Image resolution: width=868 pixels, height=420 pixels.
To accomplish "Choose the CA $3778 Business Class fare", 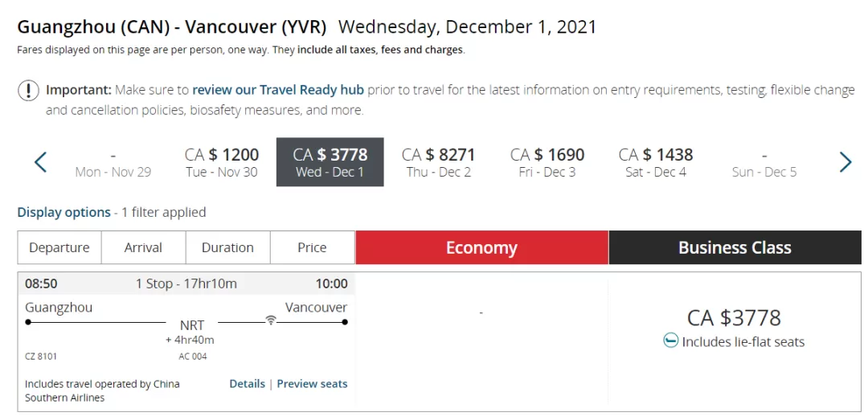I will coord(734,318).
